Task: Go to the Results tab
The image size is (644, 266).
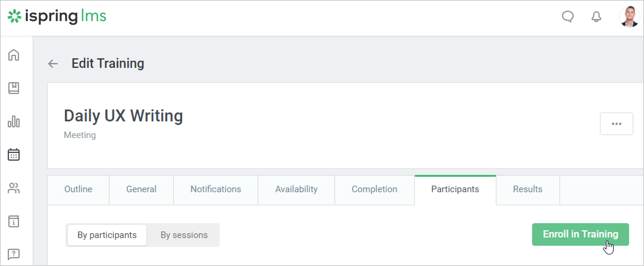Action: (x=528, y=189)
